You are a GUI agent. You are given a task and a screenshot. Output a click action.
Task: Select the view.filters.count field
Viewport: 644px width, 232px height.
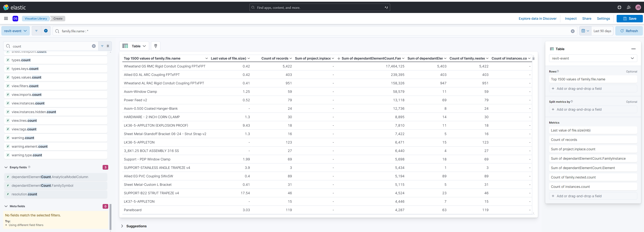tap(56, 86)
